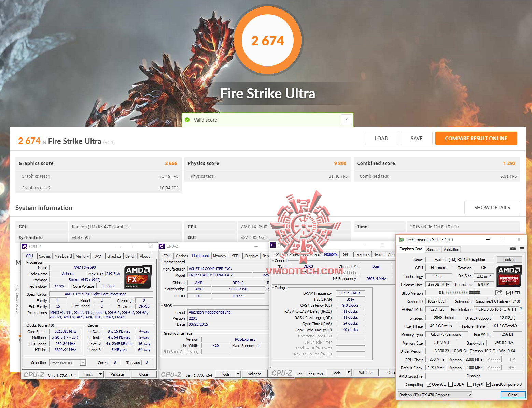The width and height of the screenshot is (532, 408).
Task: Click the Valid score question mark help icon
Action: [x=346, y=120]
